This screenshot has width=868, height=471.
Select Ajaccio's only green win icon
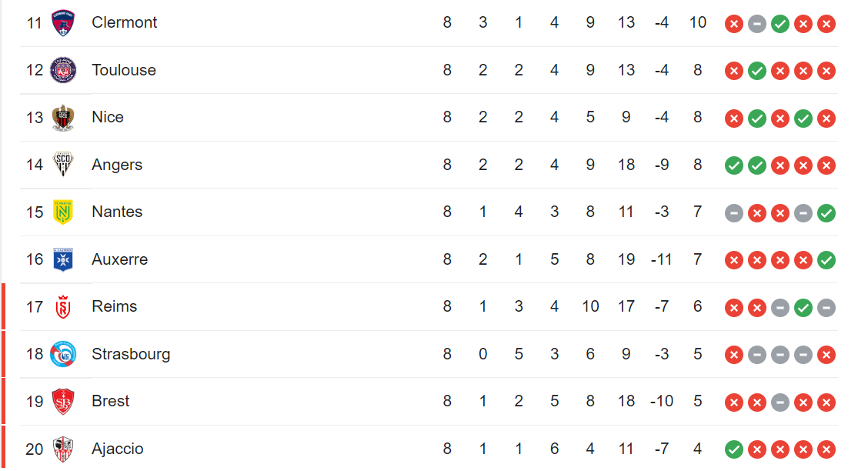pos(734,449)
